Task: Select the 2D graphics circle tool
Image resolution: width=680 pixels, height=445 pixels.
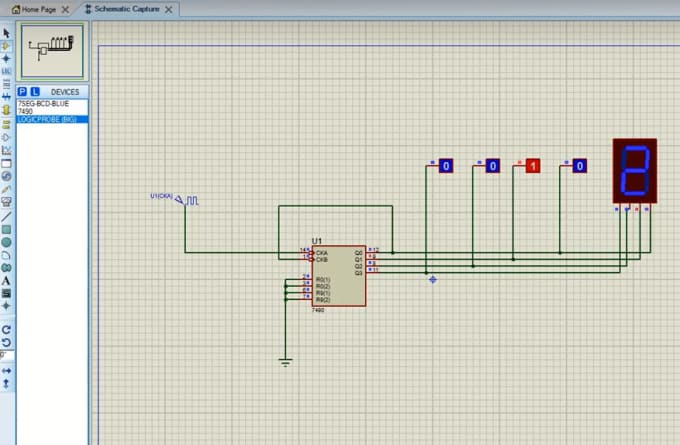Action: 6,242
